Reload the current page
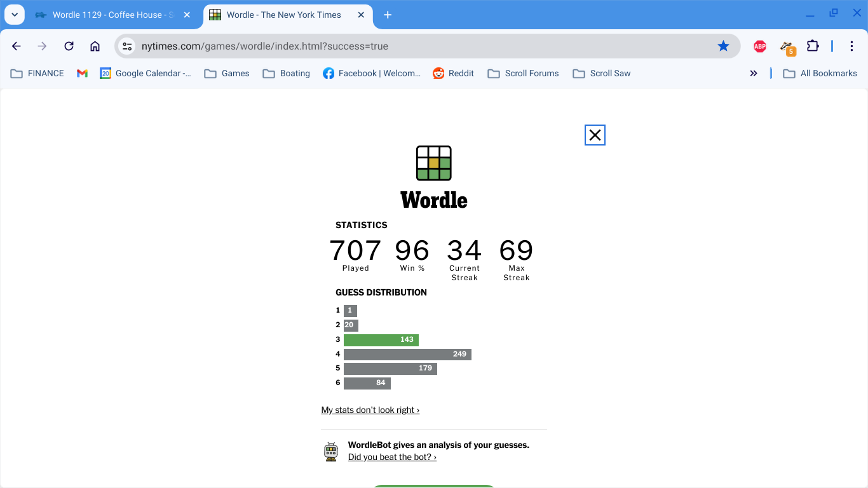The height and width of the screenshot is (488, 868). click(x=69, y=46)
